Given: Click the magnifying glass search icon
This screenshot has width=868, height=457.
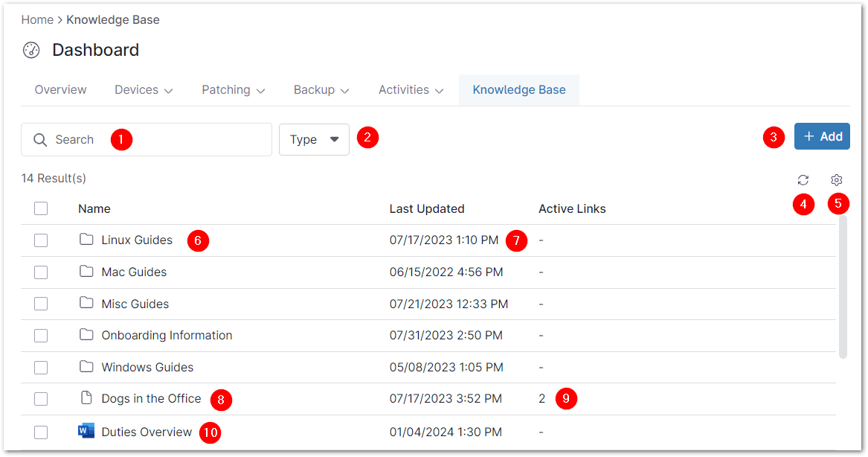Looking at the screenshot, I should pos(40,140).
